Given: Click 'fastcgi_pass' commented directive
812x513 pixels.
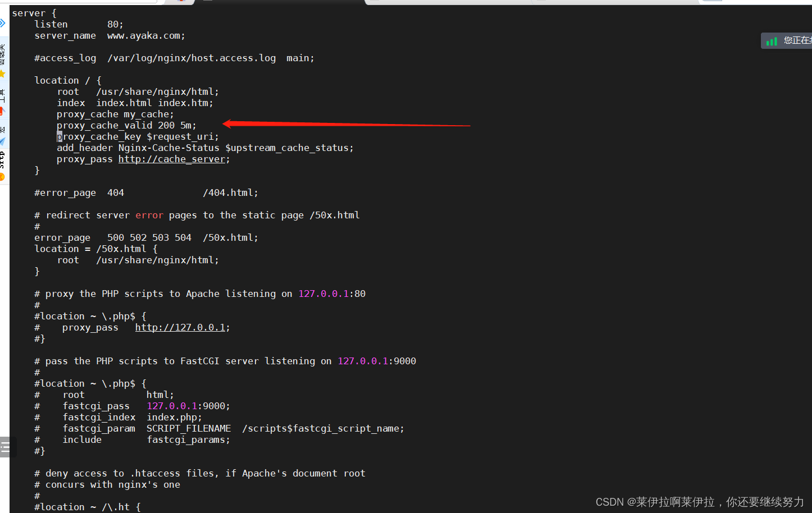Looking at the screenshot, I should pyautogui.click(x=96, y=406).
